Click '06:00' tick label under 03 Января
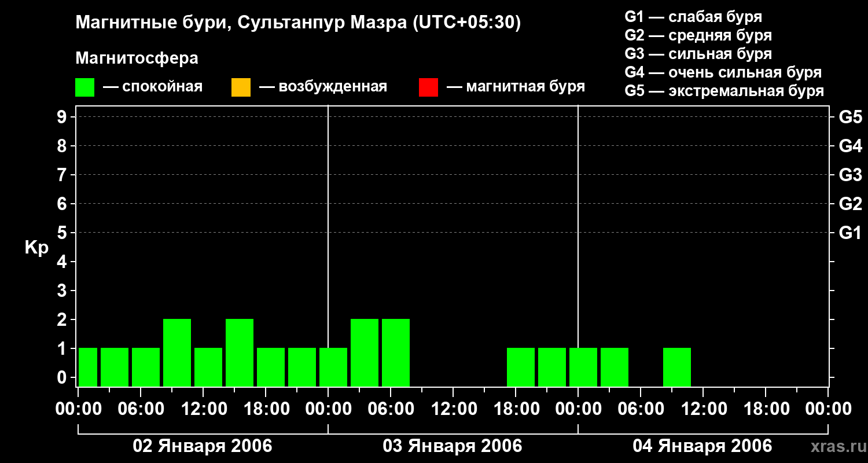868x463 pixels. 391,409
